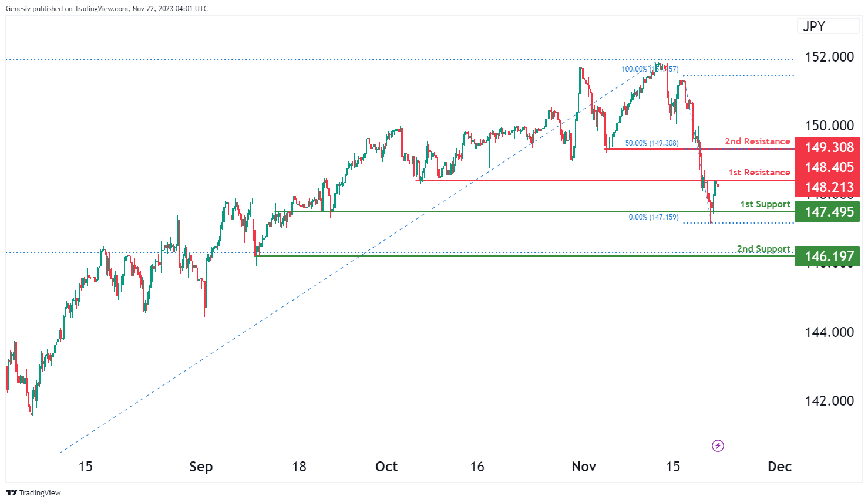Click the Sep marker on time axis
868x503 pixels.
201,467
